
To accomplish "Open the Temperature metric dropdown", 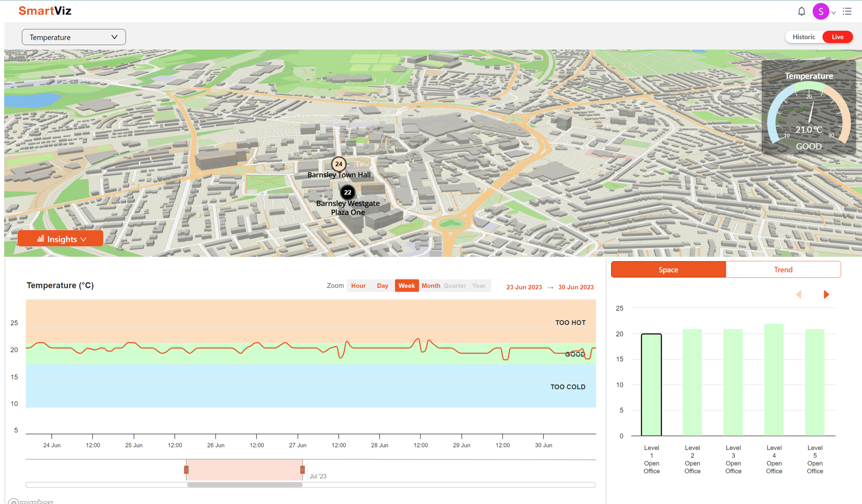I will point(73,37).
